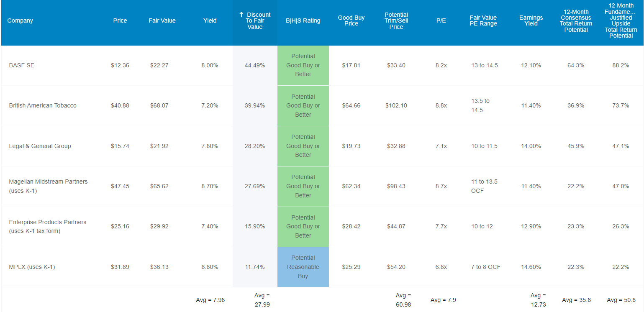Viewport: 644px width, 312px height.
Task: Click BASF SE green Potential Good Buy rating
Action: (x=303, y=65)
